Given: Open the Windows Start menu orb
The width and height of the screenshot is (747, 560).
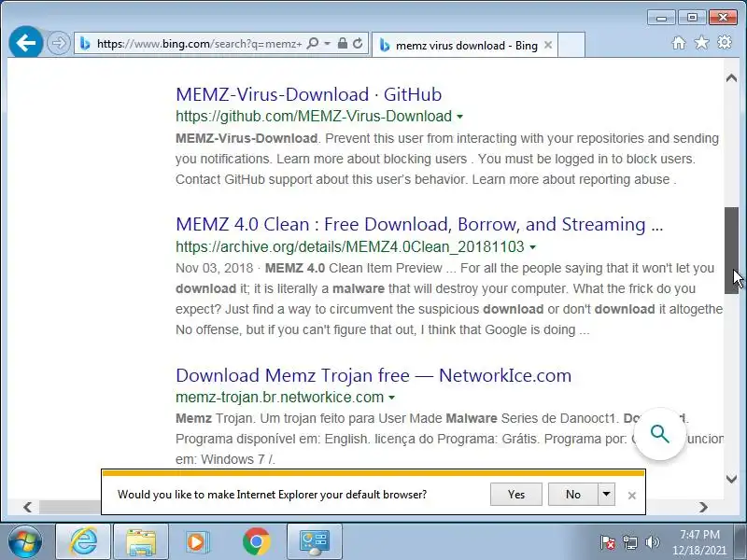Looking at the screenshot, I should pos(25,541).
